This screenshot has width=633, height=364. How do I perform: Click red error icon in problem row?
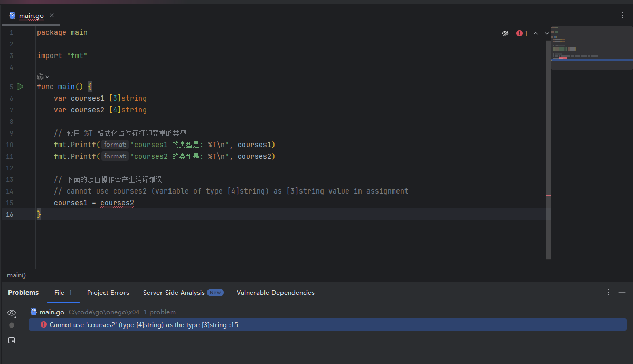(44, 325)
